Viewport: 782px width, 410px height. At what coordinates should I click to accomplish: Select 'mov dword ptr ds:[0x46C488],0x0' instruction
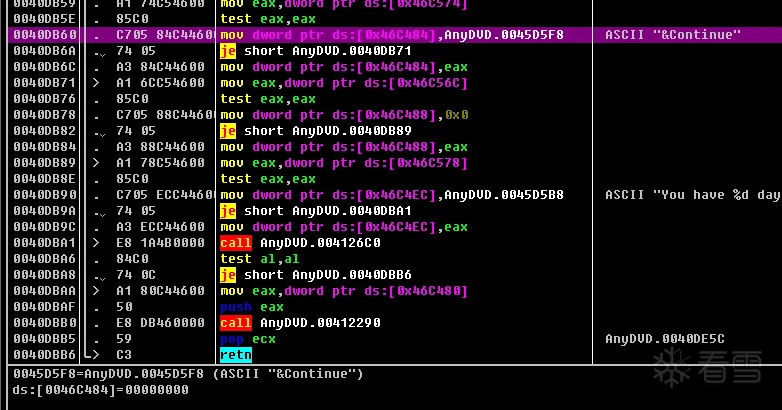coord(344,115)
